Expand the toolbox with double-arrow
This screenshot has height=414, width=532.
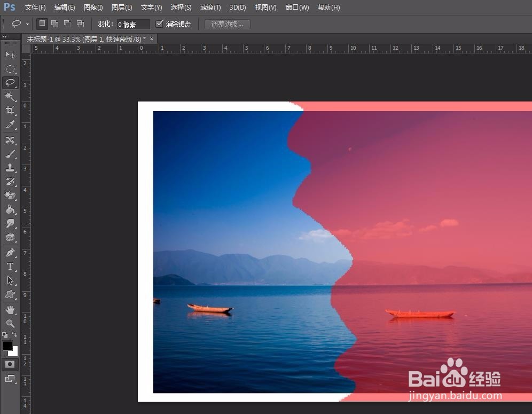point(4,37)
